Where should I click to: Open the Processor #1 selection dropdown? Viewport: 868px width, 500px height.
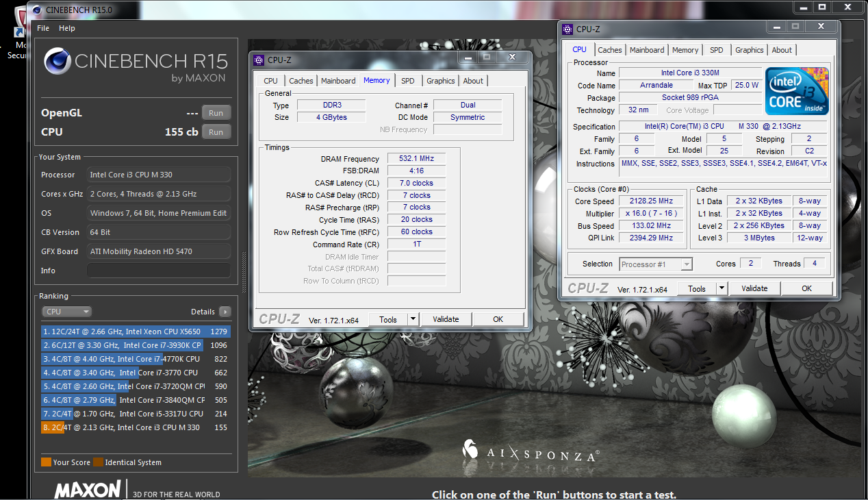coord(656,264)
